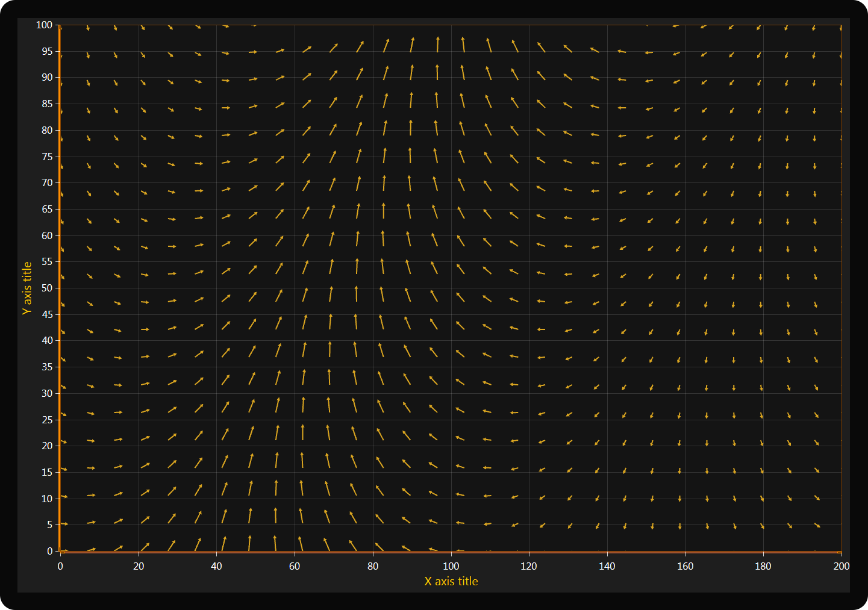868x610 pixels.
Task: Click the 40 label on the X axis
Action: pyautogui.click(x=216, y=566)
